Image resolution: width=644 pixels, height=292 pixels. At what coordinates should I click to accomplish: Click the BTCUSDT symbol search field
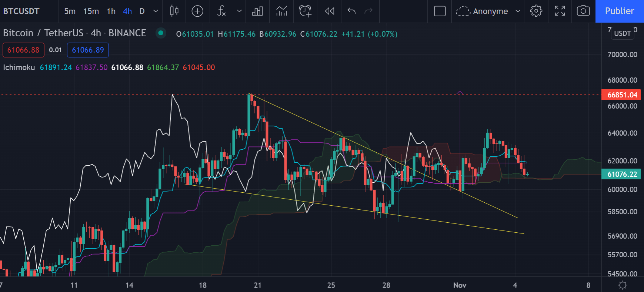point(21,11)
